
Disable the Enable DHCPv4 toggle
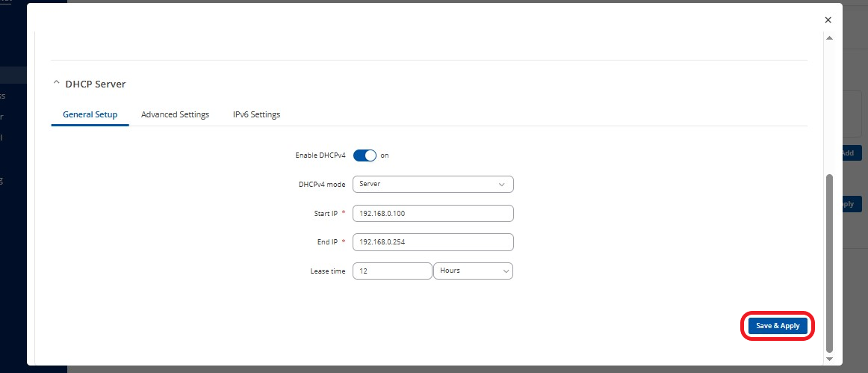365,155
